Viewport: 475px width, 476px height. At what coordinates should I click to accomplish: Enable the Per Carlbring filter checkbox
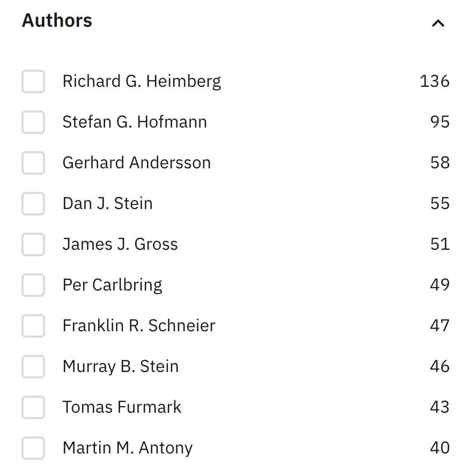33,285
